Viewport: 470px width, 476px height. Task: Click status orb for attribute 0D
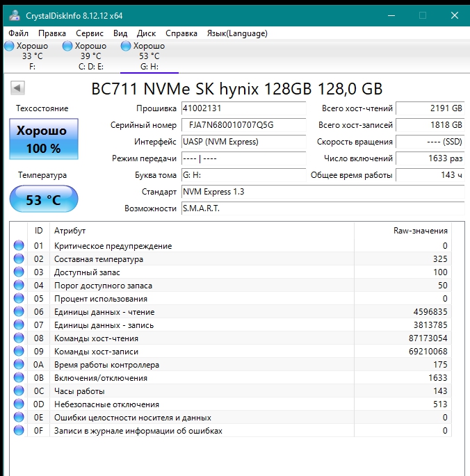pos(19,404)
